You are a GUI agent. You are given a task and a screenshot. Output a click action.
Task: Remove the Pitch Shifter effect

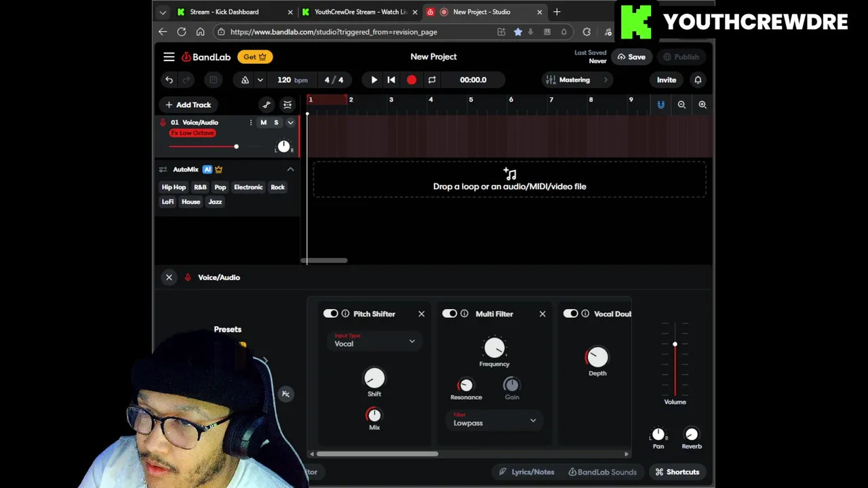[421, 314]
